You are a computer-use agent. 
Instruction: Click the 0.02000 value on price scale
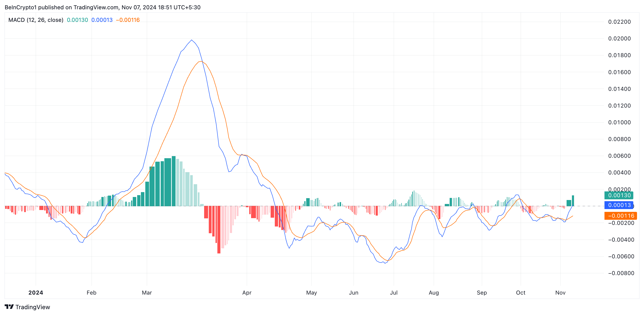point(619,39)
